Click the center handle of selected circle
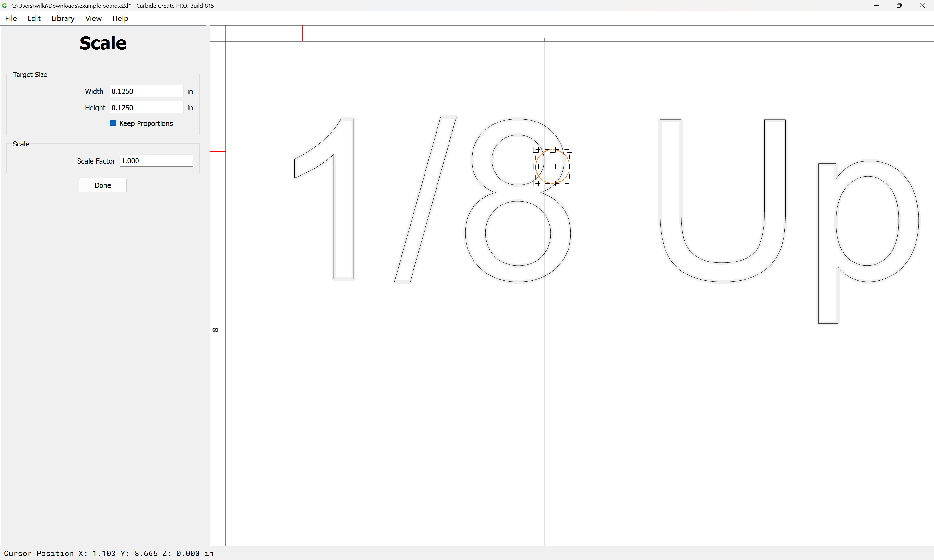This screenshot has width=934, height=560. tap(553, 167)
